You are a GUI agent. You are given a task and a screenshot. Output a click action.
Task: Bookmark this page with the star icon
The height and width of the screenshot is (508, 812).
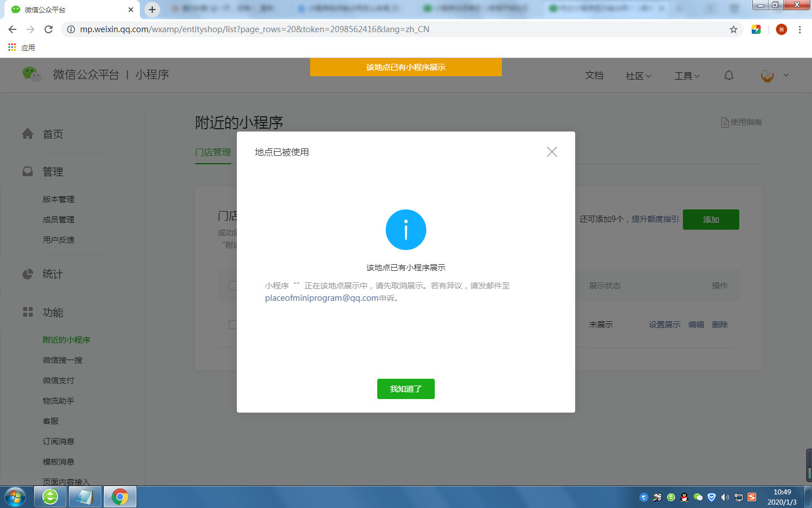734,29
